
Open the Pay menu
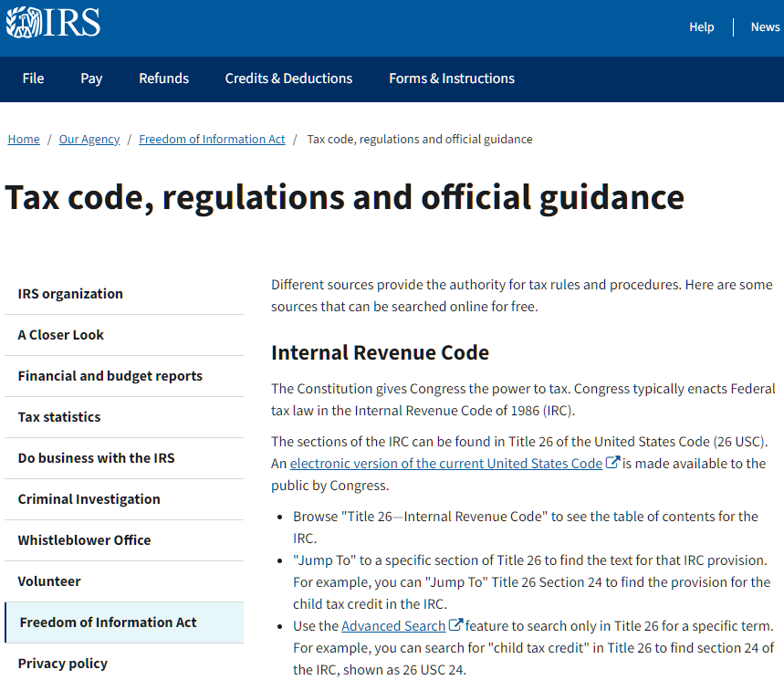[91, 78]
